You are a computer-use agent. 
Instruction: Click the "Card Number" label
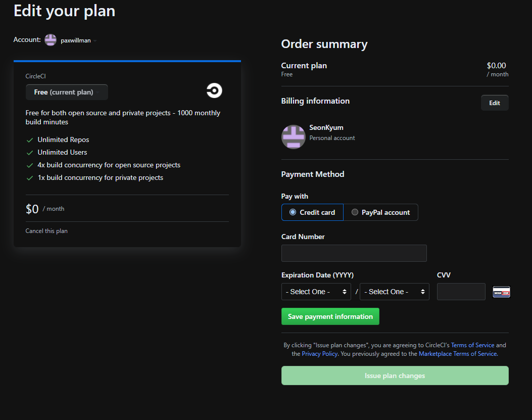coord(303,237)
